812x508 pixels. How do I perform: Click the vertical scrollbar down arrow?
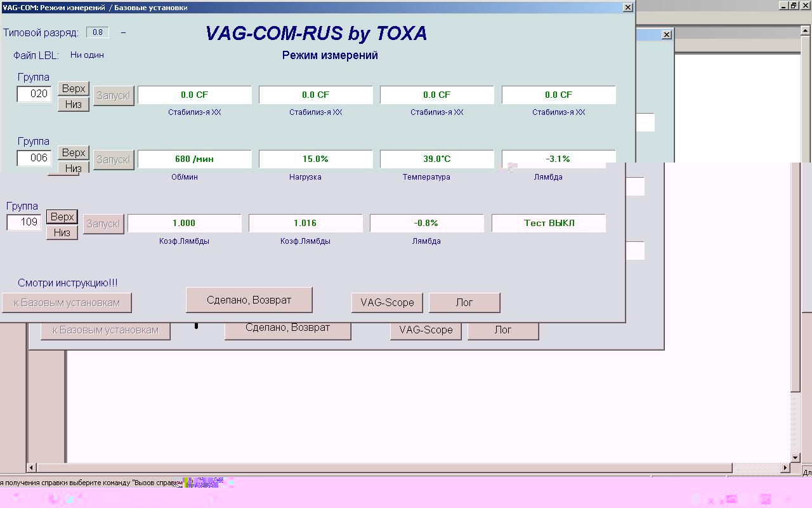click(796, 457)
